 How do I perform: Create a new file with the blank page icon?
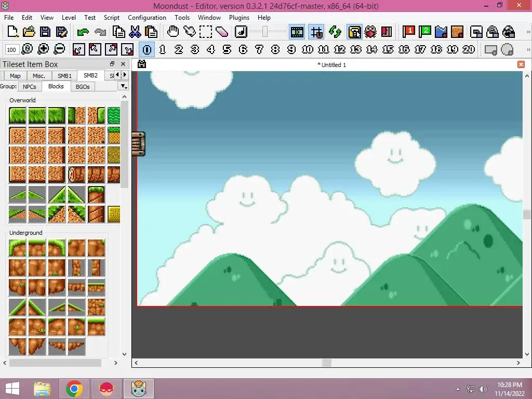click(x=12, y=32)
